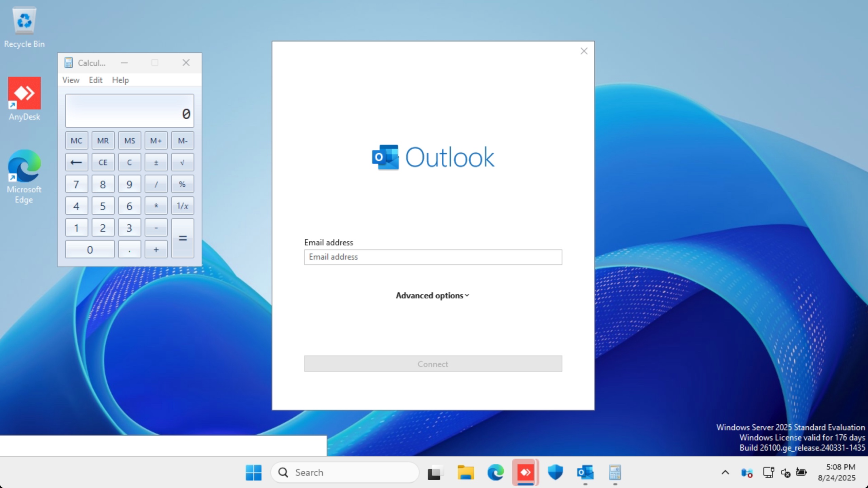This screenshot has width=868, height=488.
Task: Open Task View from the taskbar
Action: click(435, 472)
